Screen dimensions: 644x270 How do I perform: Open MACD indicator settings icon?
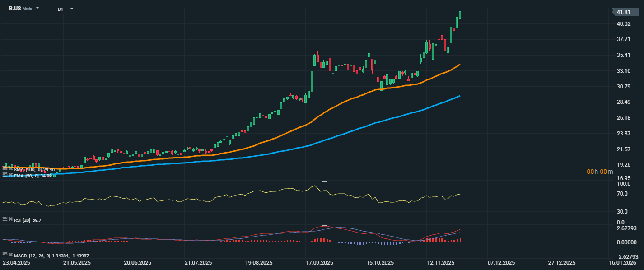[x=5, y=255]
